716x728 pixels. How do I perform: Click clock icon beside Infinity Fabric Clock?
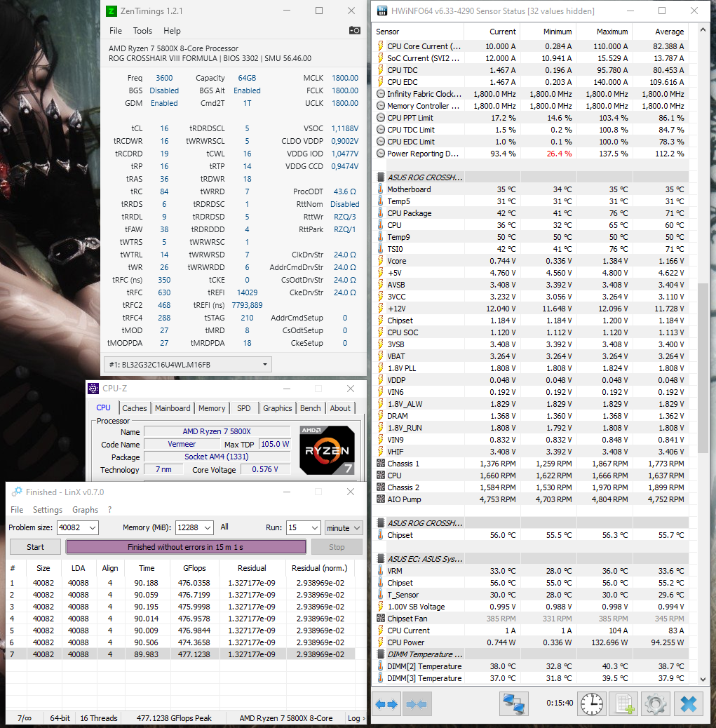(x=380, y=94)
